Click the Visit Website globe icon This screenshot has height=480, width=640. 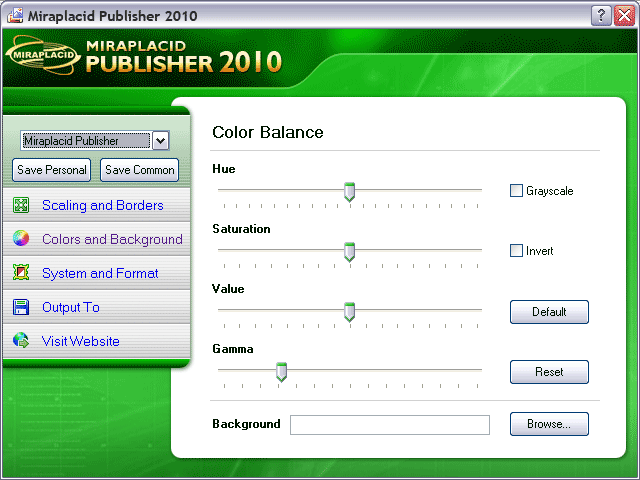(21, 340)
